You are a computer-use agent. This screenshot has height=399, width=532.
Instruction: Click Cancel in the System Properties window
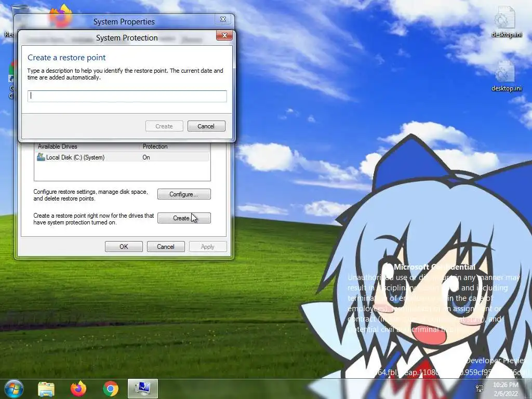pyautogui.click(x=166, y=247)
